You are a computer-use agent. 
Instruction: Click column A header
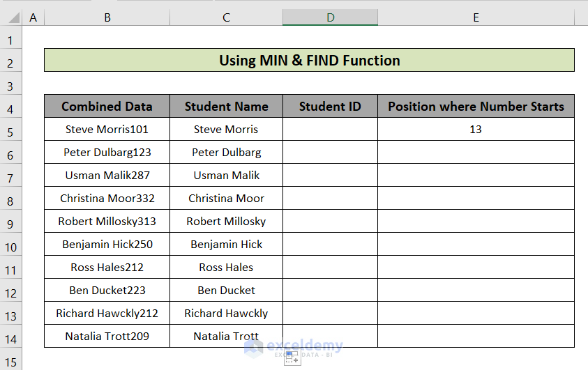click(x=33, y=17)
